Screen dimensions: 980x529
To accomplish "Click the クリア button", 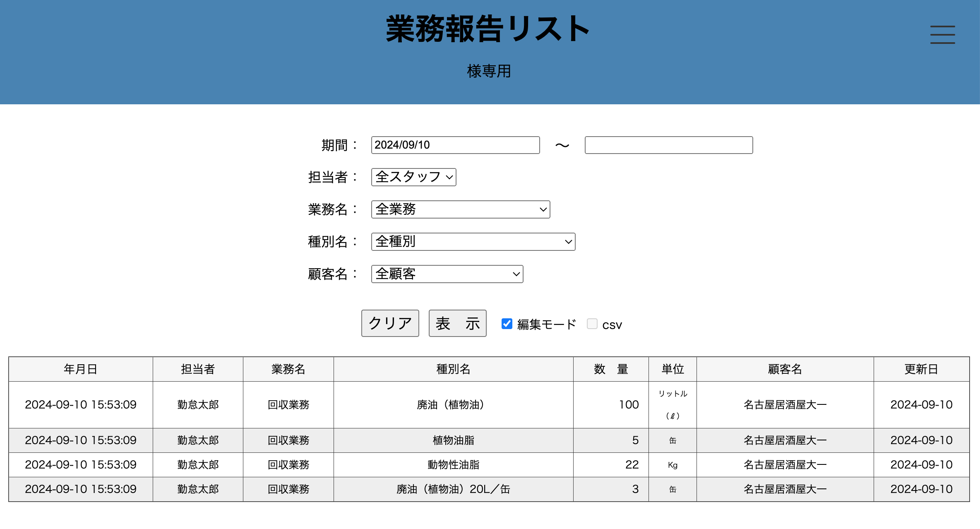I will pos(389,323).
